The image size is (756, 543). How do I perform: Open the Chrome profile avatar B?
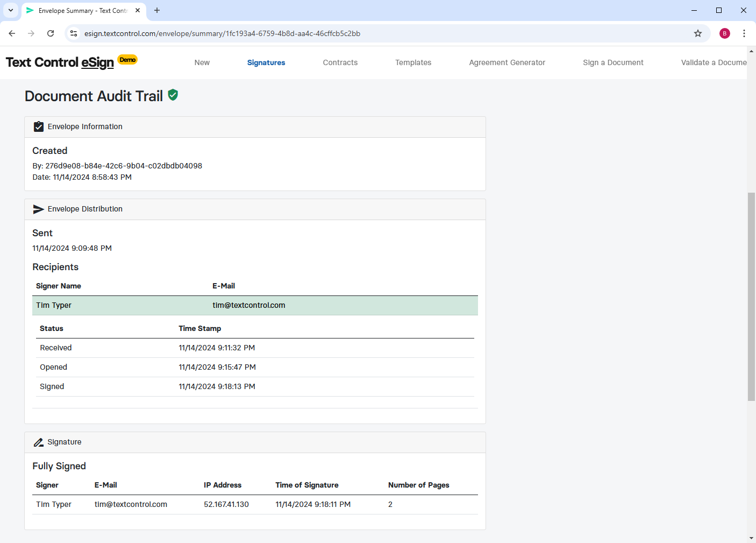coord(725,33)
